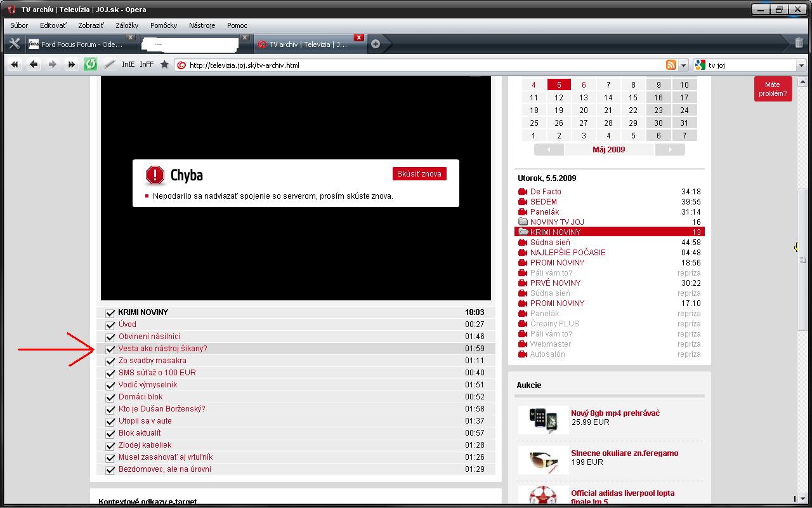Open the address bar history dropdown
This screenshot has width=812, height=508.
[683, 65]
